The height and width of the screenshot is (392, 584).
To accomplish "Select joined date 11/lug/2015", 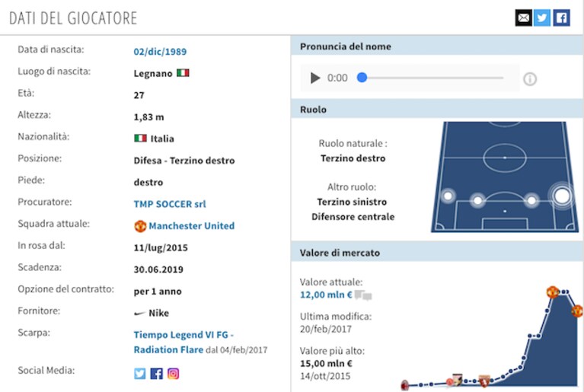I will click(161, 247).
